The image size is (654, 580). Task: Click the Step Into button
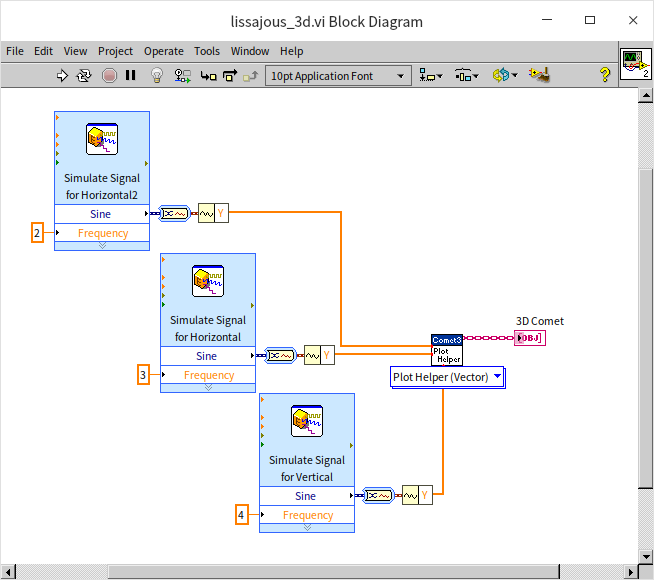(x=208, y=75)
